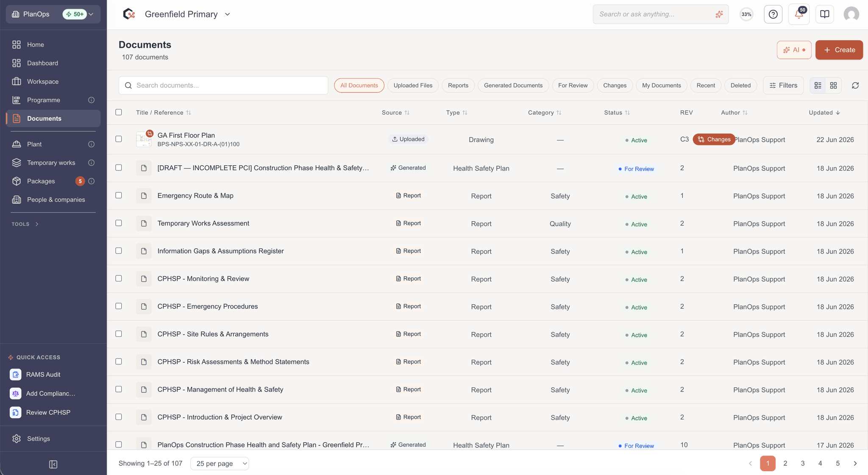Screen dimensions: 868x475
Task: Open the Filters button
Action: coord(783,86)
